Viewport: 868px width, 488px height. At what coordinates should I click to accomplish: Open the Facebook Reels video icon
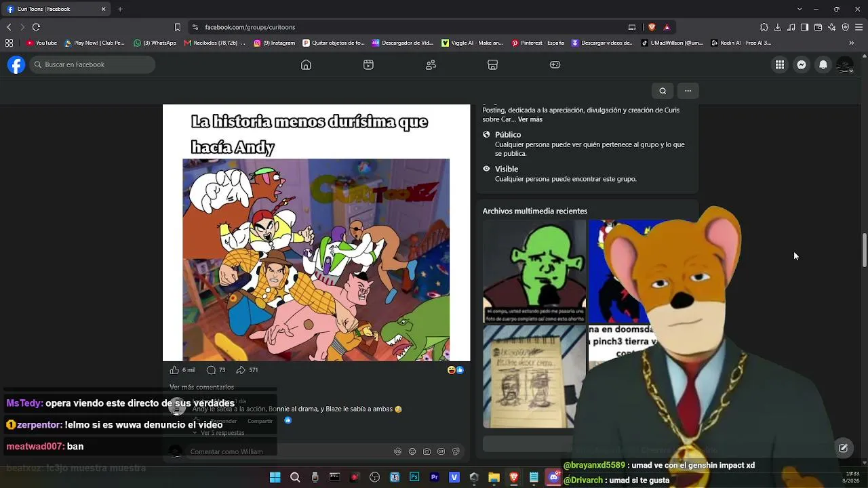point(368,64)
